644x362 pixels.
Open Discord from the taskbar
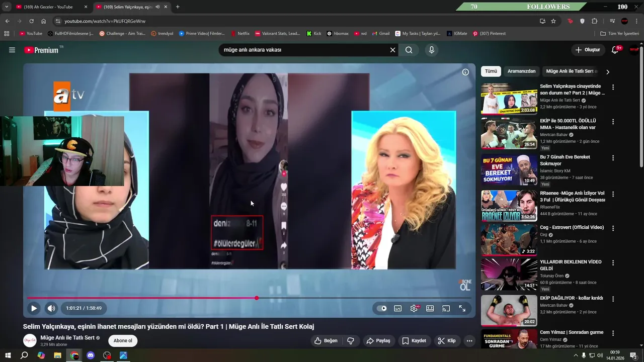pos(91,355)
